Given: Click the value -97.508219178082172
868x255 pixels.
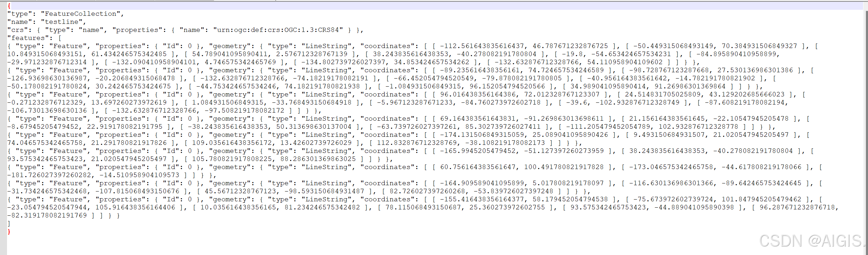Looking at the screenshot, I should pyautogui.click(x=244, y=110).
